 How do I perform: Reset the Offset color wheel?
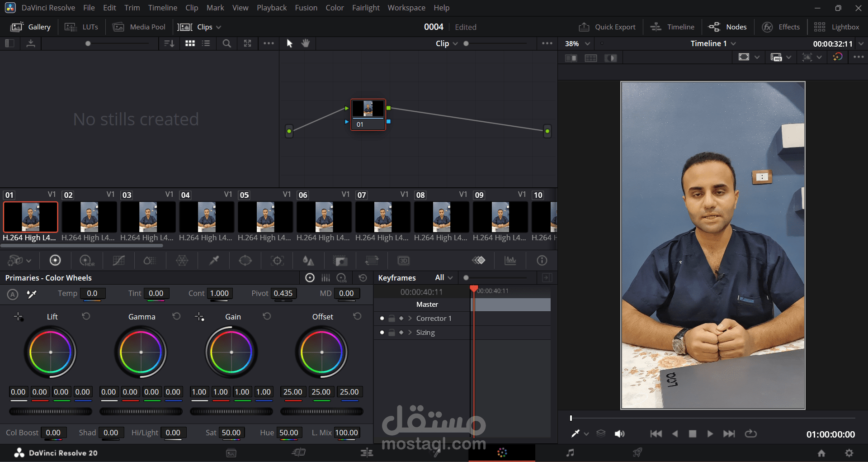357,316
